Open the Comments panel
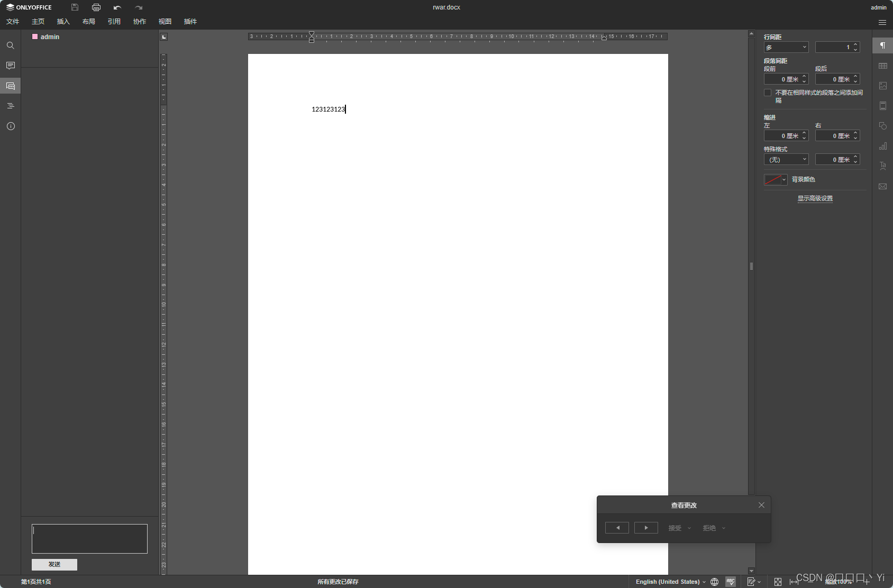893x588 pixels. pyautogui.click(x=10, y=66)
